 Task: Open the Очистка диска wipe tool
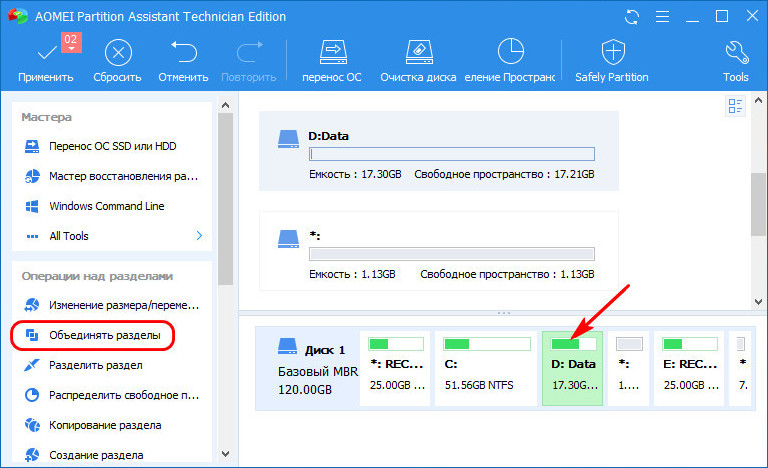point(419,52)
